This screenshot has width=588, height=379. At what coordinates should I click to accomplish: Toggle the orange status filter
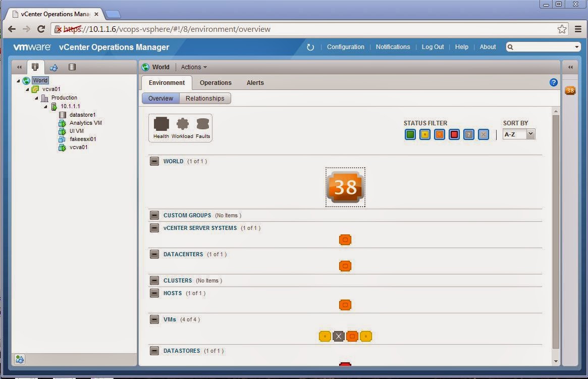tap(440, 134)
